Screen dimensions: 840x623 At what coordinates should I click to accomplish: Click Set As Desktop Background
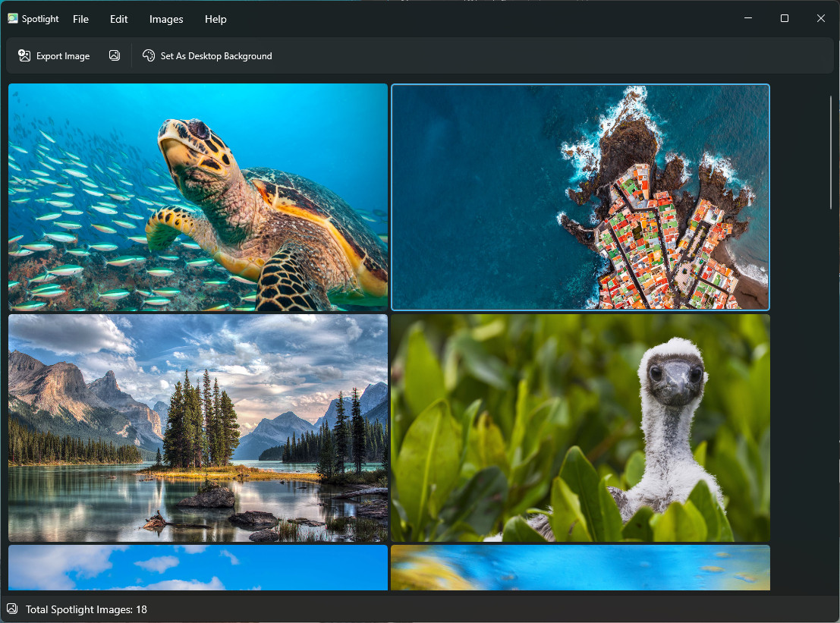pyautogui.click(x=207, y=56)
